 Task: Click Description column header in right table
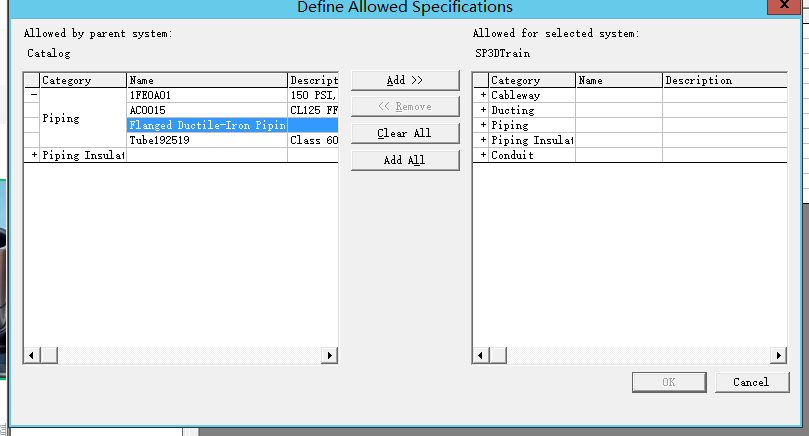tap(725, 80)
